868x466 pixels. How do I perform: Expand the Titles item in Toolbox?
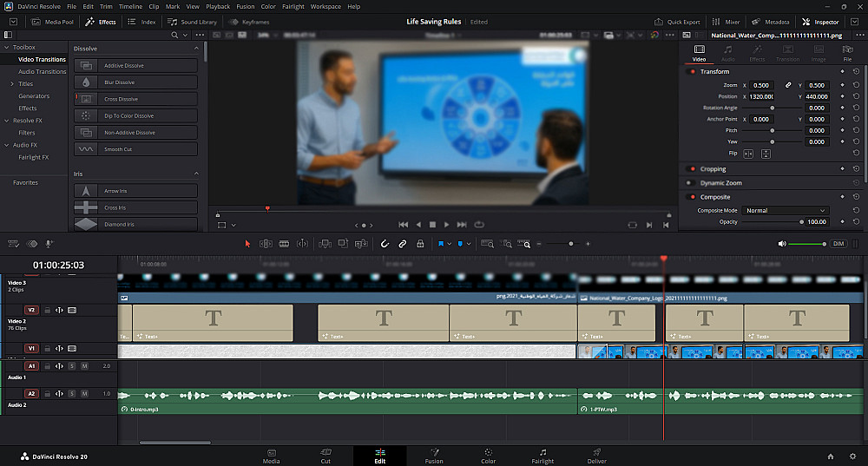(10, 84)
